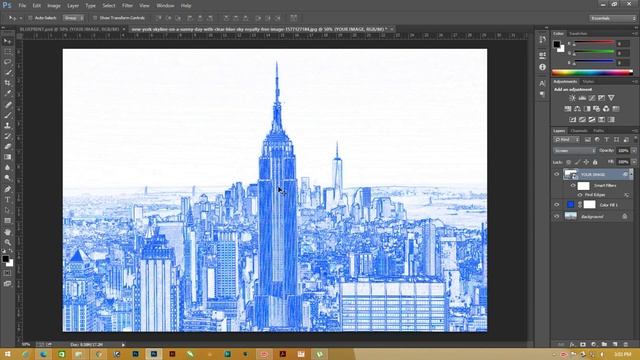Viewport: 640px width, 360px height.
Task: Select the Crop tool
Action: coord(7,83)
